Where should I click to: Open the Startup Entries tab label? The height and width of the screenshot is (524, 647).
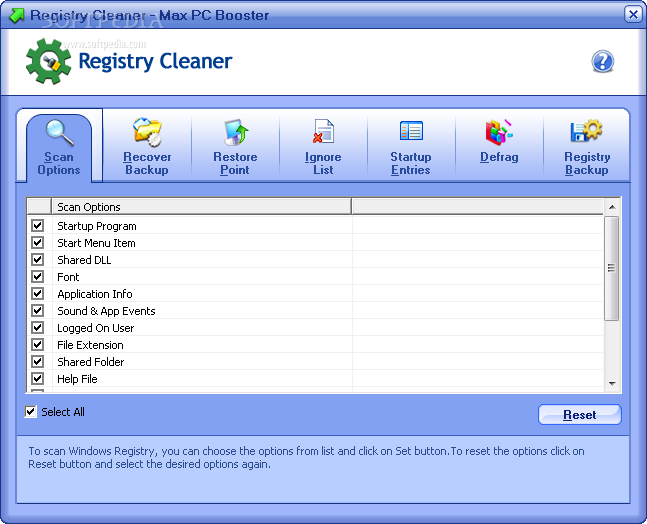411,163
